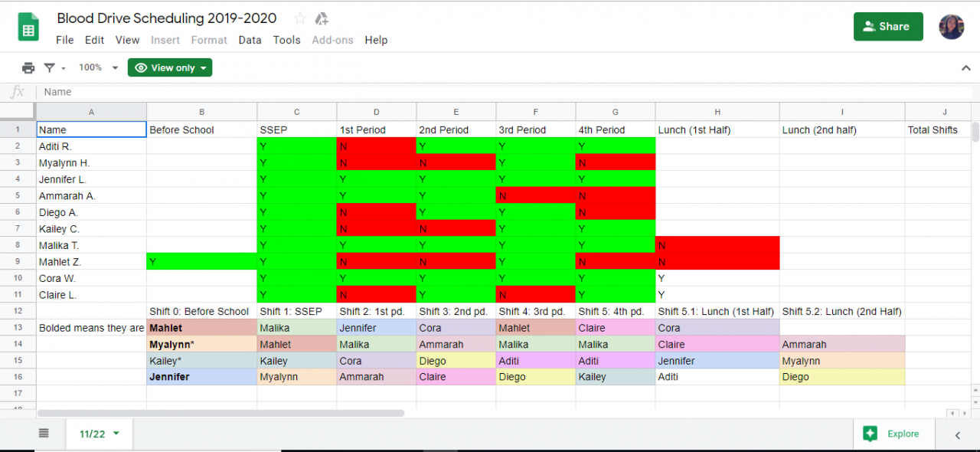Click the document title Blood Drive Scheduling
The width and height of the screenshot is (980, 452).
click(x=167, y=18)
